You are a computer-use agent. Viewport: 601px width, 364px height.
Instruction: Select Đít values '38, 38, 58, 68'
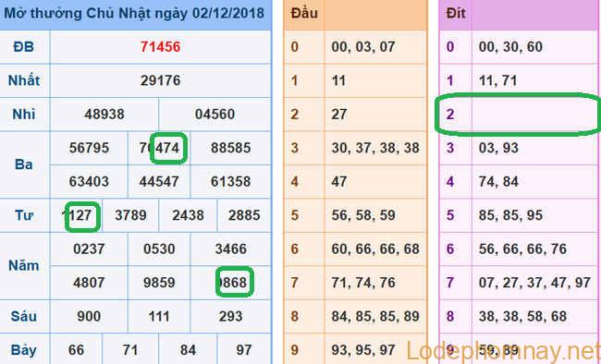522,317
